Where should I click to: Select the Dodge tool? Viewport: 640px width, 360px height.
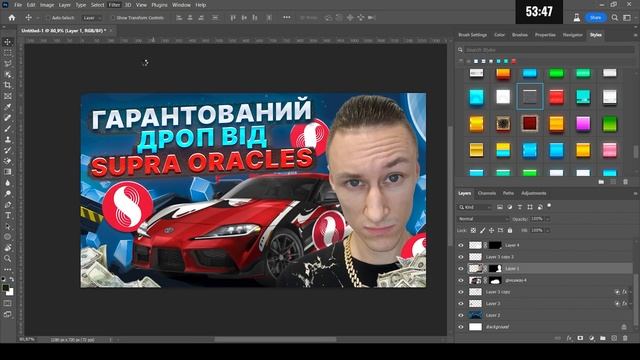point(8,193)
